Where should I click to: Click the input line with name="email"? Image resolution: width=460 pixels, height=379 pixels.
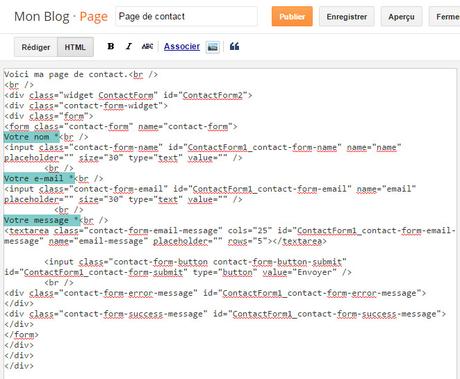210,189
